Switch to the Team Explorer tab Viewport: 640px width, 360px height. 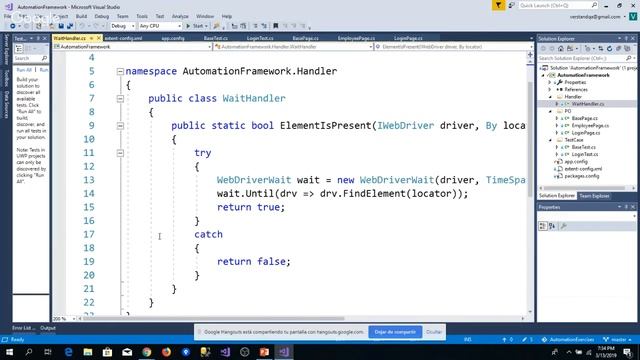coord(594,196)
